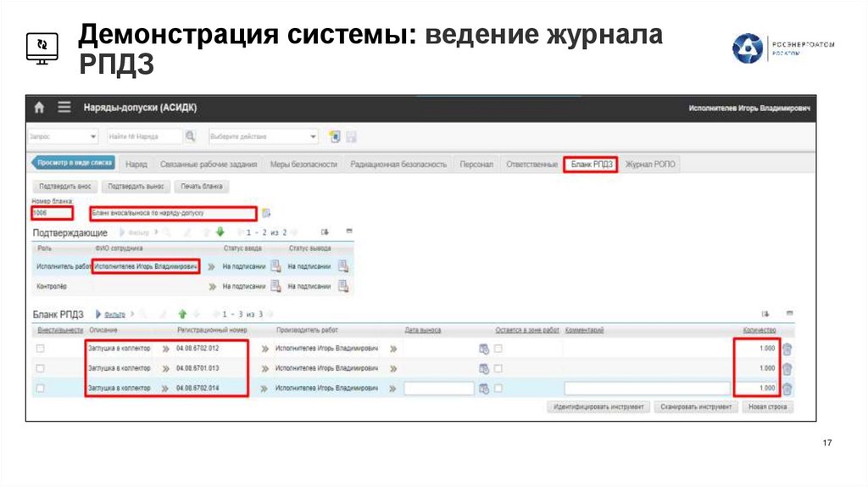The width and height of the screenshot is (868, 487).
Task: Check Остается в зоне работ for row 04.08.6702.014
Action: 498,388
